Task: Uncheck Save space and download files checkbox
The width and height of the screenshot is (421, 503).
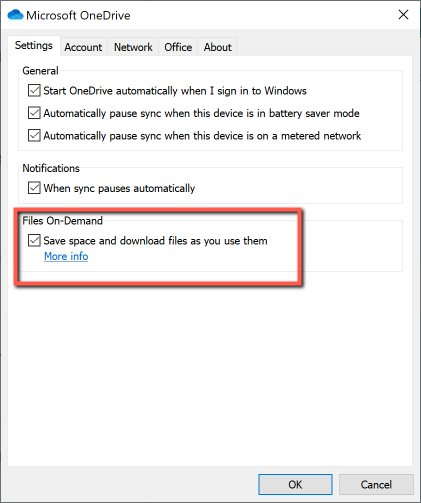Action: click(34, 240)
